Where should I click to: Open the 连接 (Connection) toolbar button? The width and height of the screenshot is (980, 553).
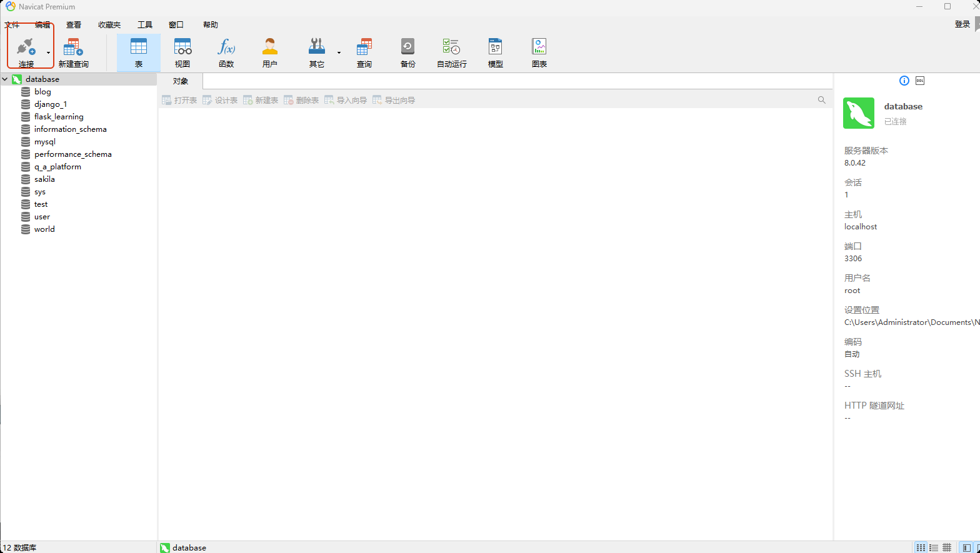click(x=26, y=52)
